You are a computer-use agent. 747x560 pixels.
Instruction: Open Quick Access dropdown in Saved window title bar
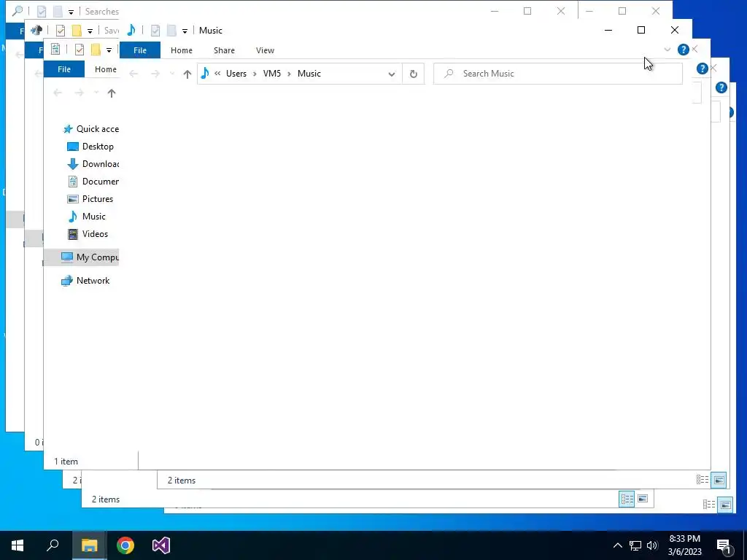coord(90,31)
